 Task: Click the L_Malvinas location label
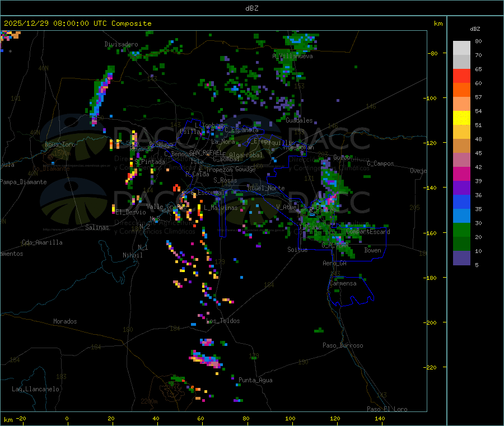pyautogui.click(x=221, y=208)
